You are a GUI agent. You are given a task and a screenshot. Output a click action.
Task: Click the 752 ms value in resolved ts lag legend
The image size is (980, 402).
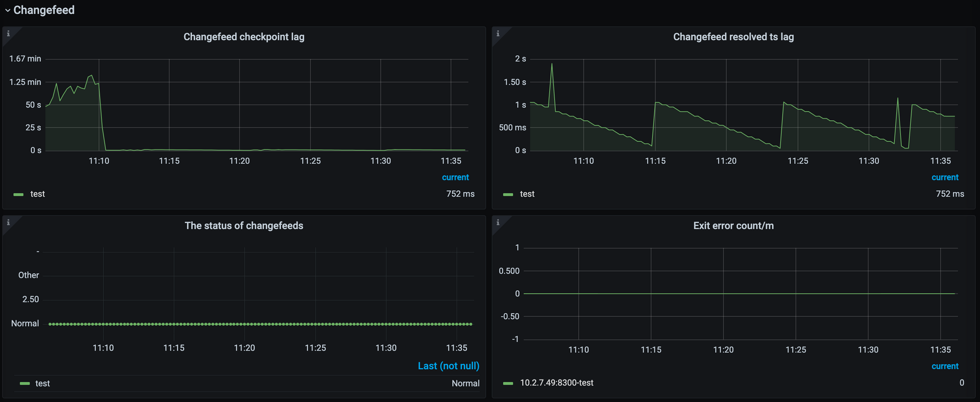[950, 194]
